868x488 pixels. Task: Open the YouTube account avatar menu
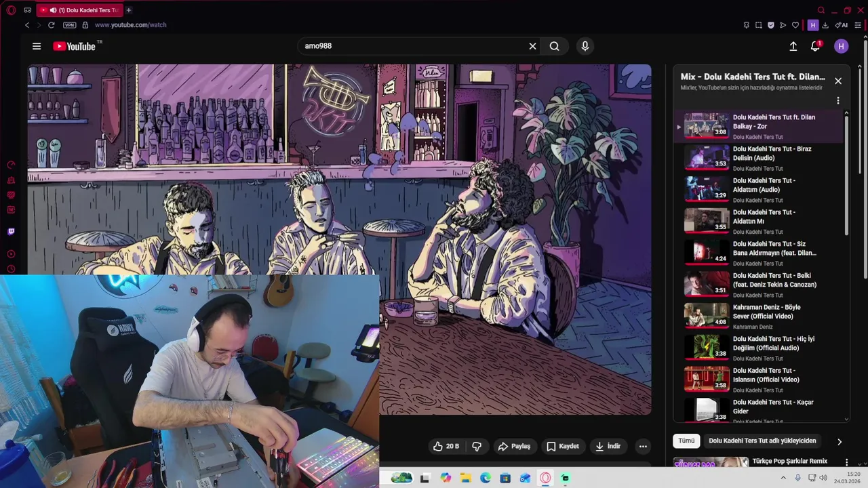pyautogui.click(x=842, y=46)
